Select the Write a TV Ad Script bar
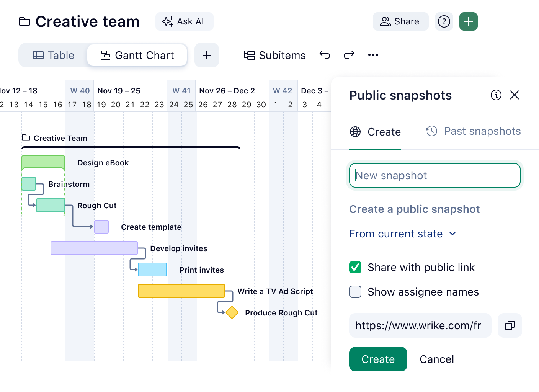Image resolution: width=539 pixels, height=392 pixels. tap(181, 291)
